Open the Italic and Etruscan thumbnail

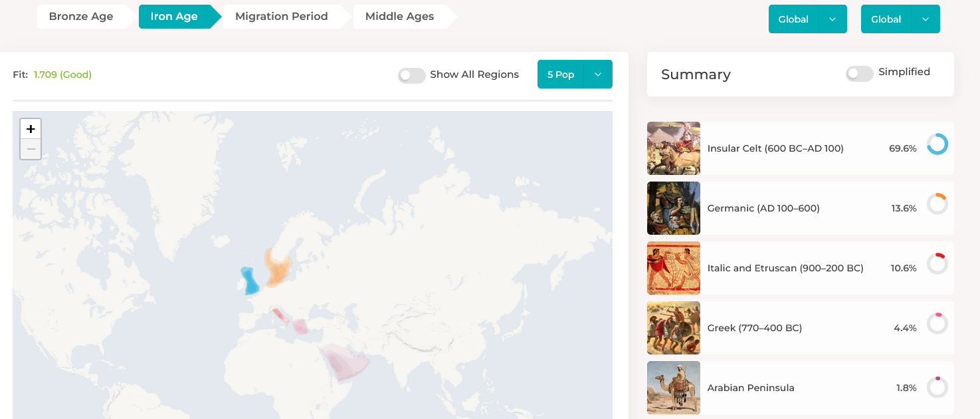click(x=674, y=268)
